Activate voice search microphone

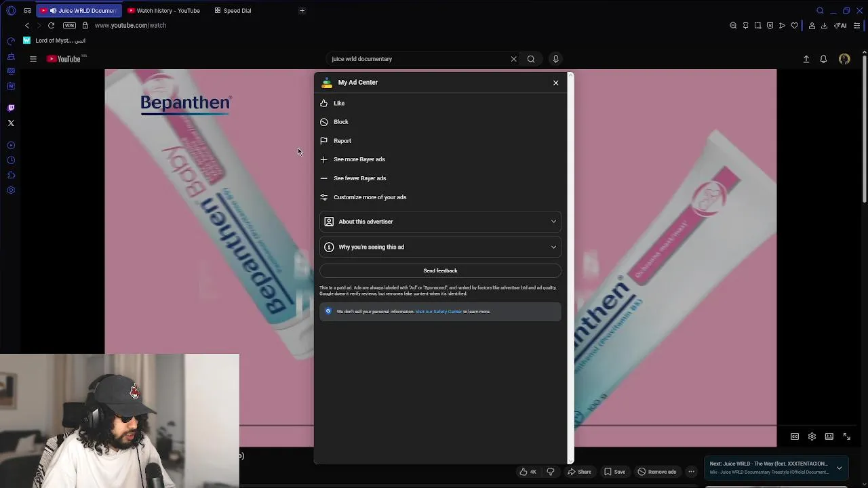click(x=555, y=59)
